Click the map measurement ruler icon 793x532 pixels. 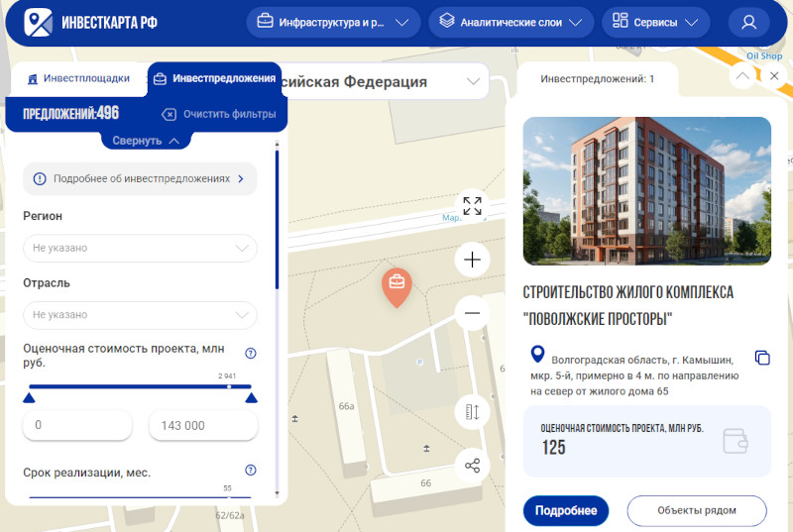coord(472,412)
